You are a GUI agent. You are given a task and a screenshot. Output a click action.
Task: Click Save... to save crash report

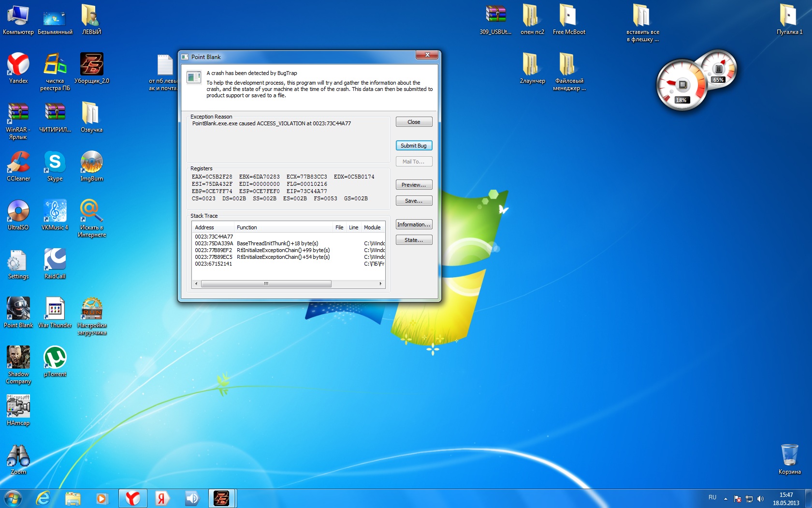point(414,201)
